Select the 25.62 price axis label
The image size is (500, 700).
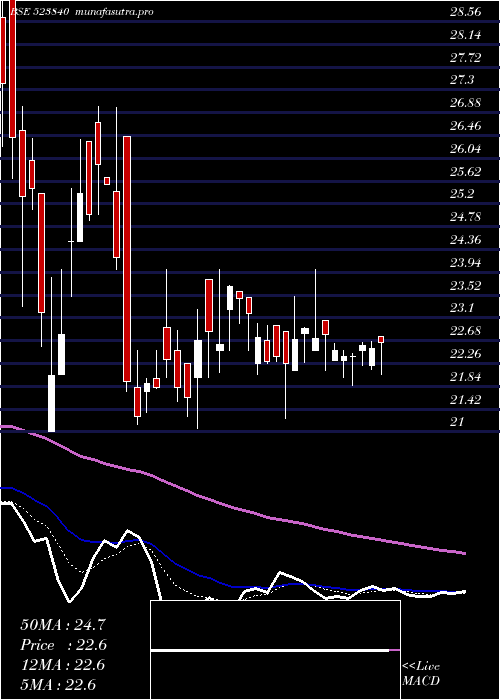(466, 171)
